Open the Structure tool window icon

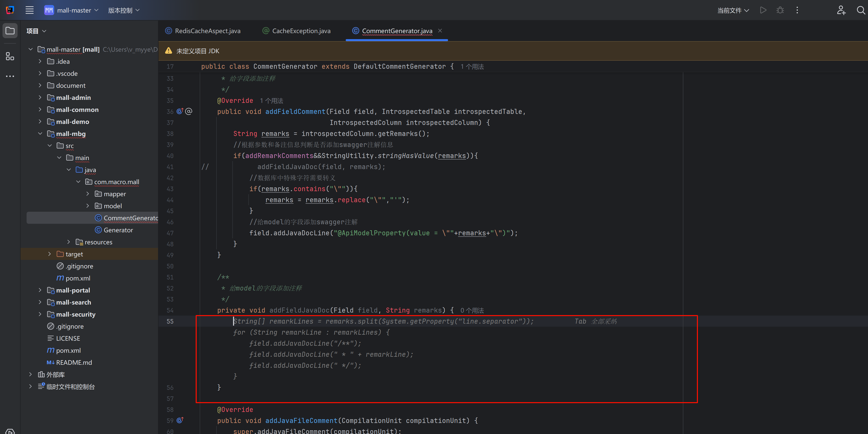(10, 56)
